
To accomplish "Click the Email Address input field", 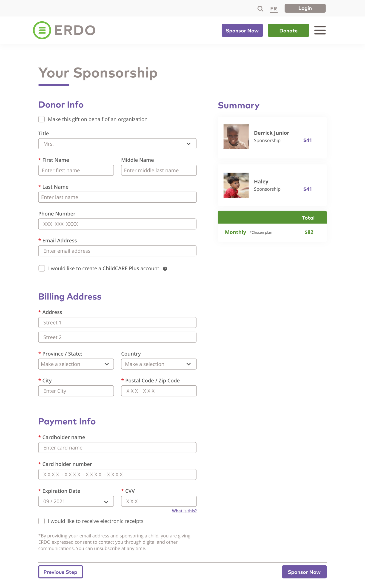I will [x=117, y=251].
